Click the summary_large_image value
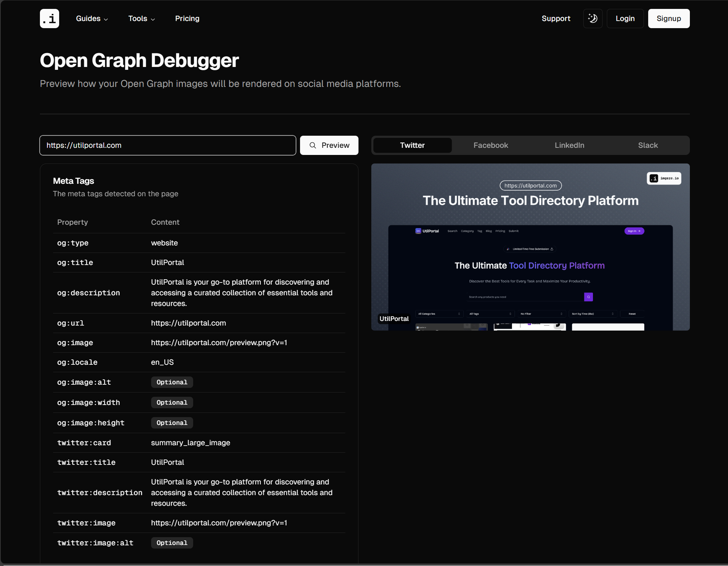The image size is (728, 566). point(190,443)
